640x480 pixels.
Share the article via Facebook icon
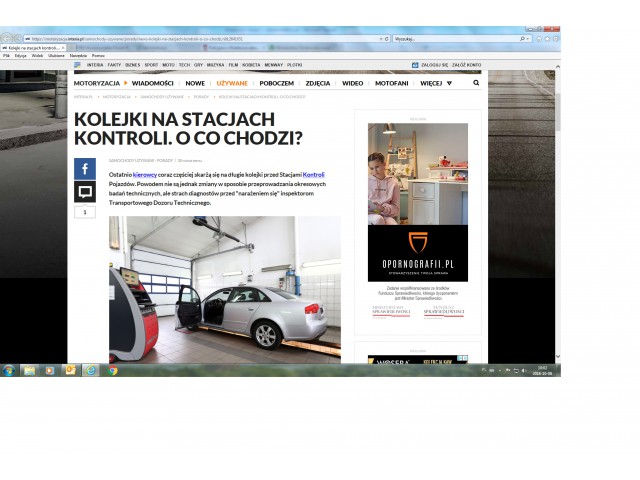click(x=85, y=169)
